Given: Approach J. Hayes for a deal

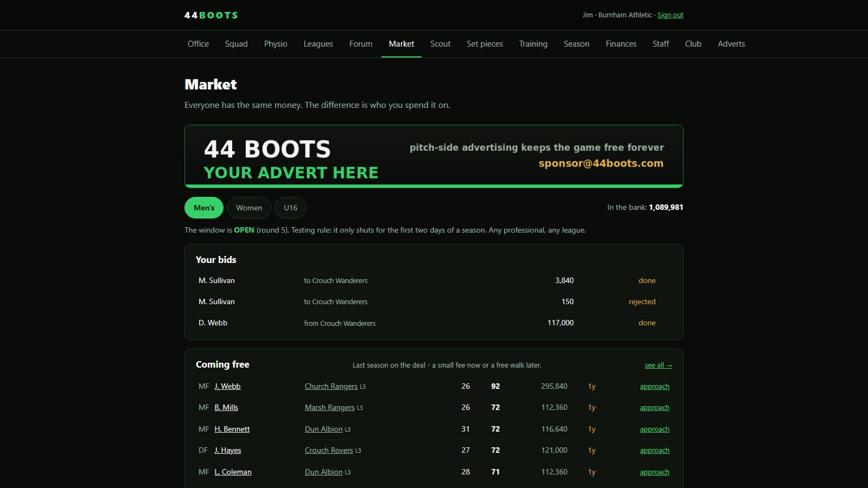Looking at the screenshot, I should click(654, 450).
